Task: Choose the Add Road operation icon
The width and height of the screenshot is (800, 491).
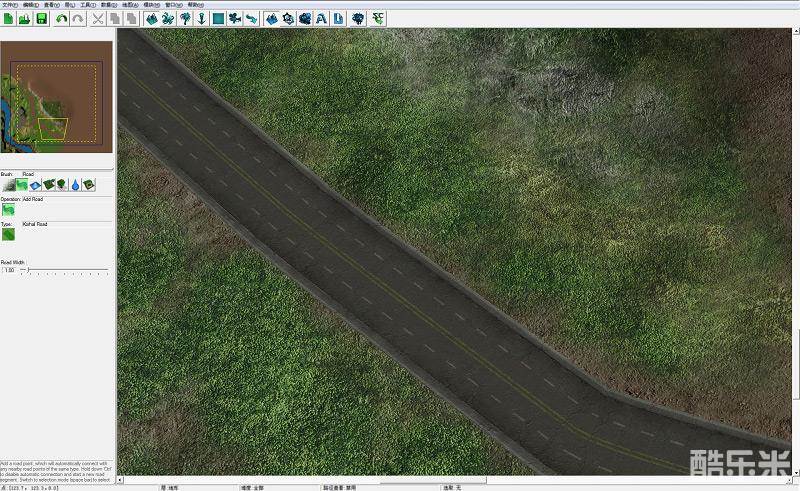Action: 8,210
